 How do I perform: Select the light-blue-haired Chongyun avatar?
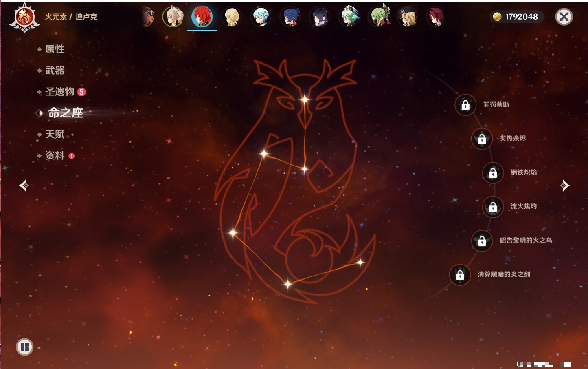[261, 17]
